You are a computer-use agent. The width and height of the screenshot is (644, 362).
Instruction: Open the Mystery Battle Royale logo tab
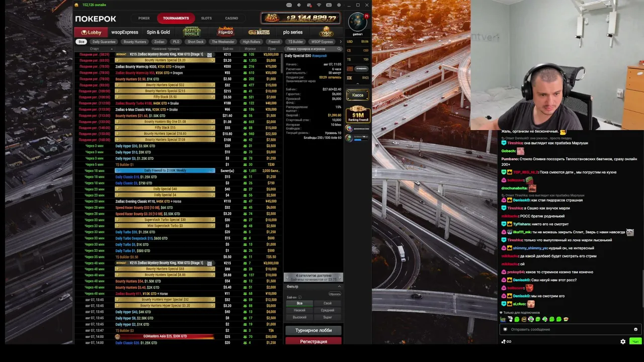click(x=192, y=32)
